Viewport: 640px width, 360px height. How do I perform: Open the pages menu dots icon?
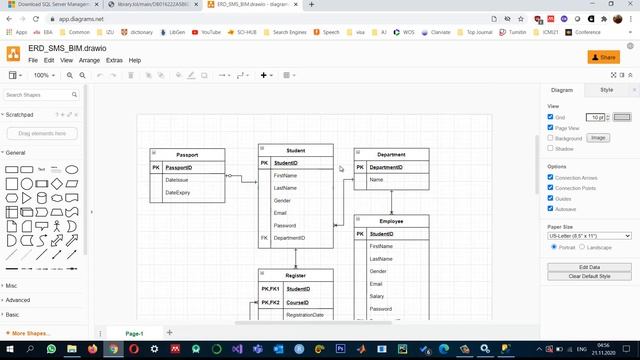[100, 333]
